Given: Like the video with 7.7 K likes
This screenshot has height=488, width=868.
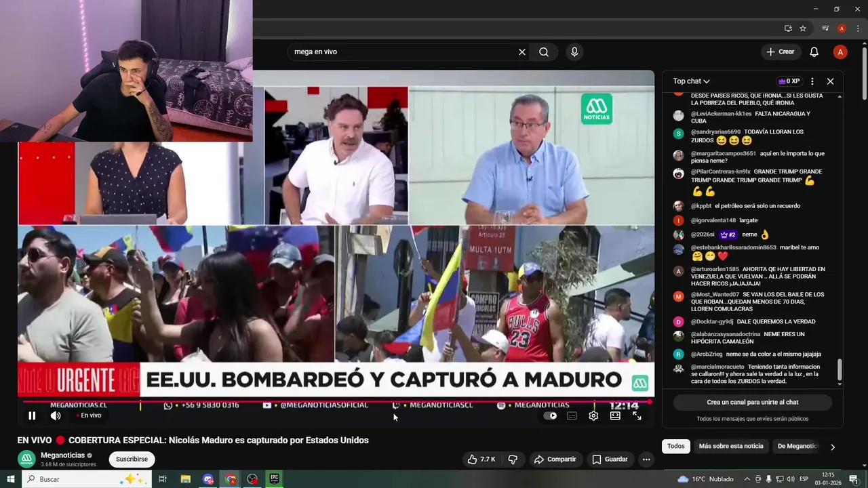Looking at the screenshot, I should [x=481, y=460].
